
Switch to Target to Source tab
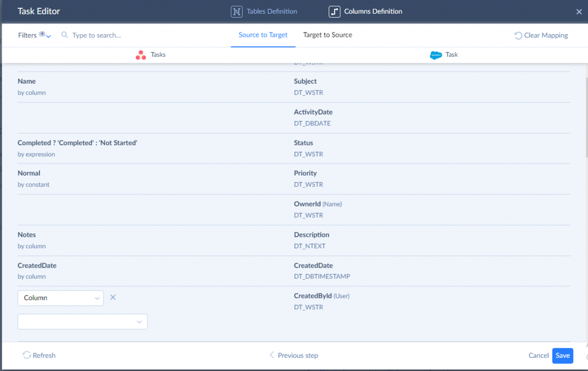pos(328,35)
